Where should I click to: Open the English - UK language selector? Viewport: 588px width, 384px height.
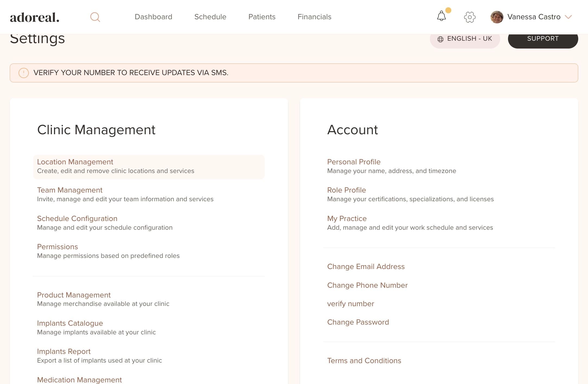465,39
